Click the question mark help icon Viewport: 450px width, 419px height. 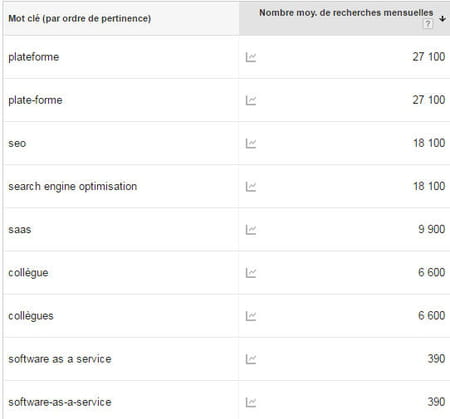[x=428, y=24]
